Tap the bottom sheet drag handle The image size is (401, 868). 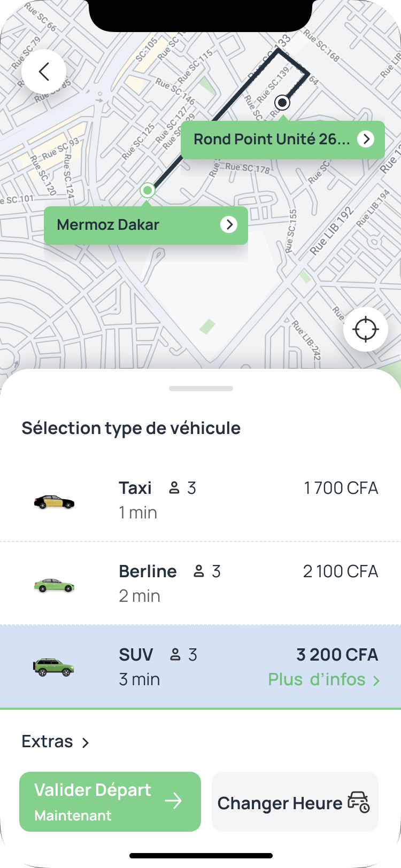(x=200, y=389)
